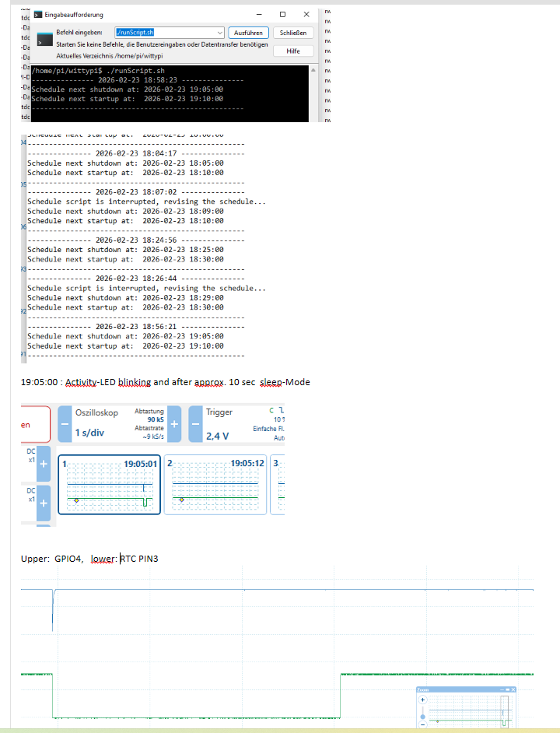This screenshot has width=560, height=733.
Task: Click the underlined word 'approx' in the note
Action: coord(209,382)
